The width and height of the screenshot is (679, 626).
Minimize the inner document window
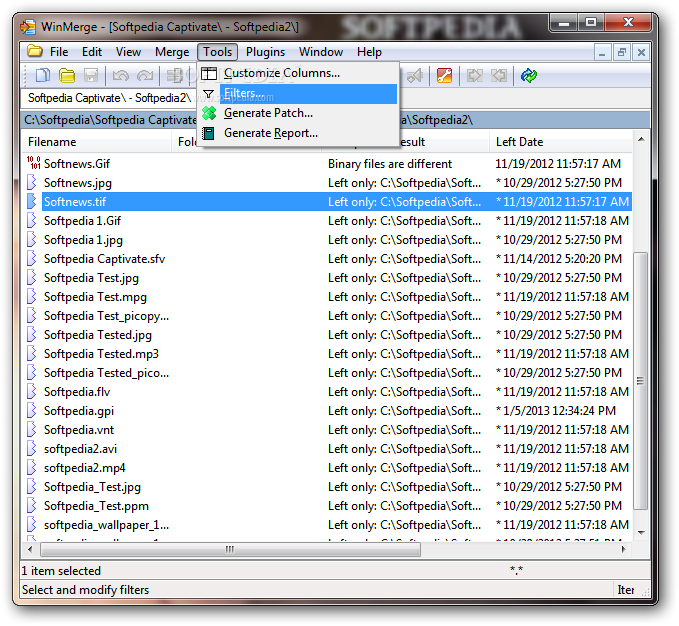(602, 53)
